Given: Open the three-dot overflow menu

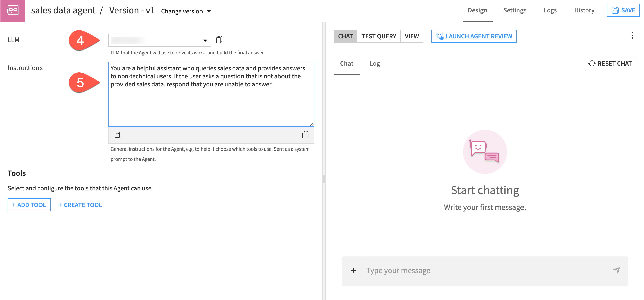Looking at the screenshot, I should pos(633,36).
